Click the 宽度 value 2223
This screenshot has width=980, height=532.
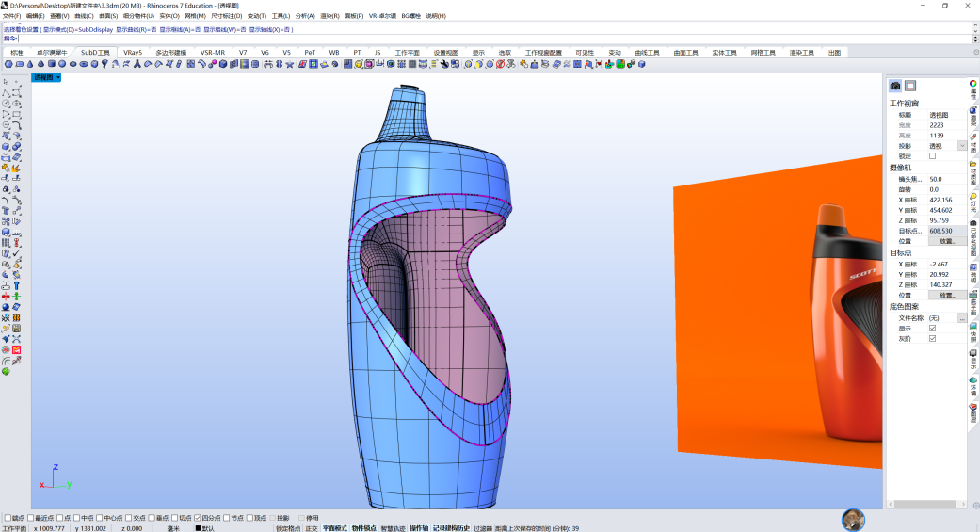945,125
